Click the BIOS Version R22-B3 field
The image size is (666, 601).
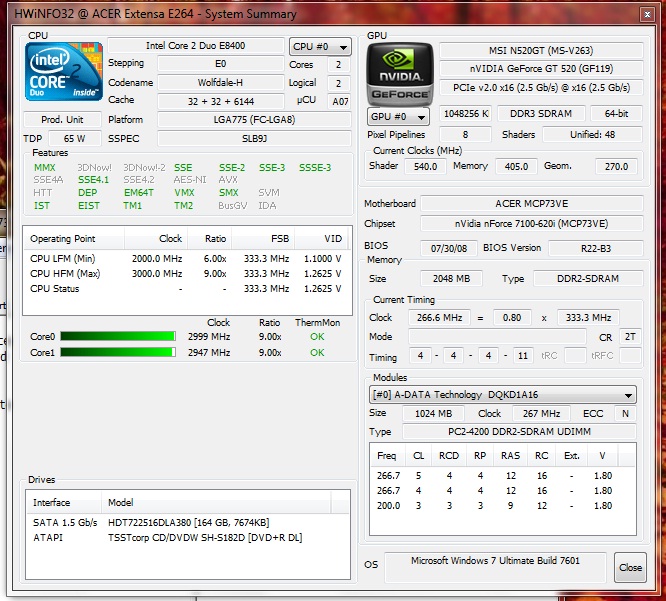coord(596,248)
